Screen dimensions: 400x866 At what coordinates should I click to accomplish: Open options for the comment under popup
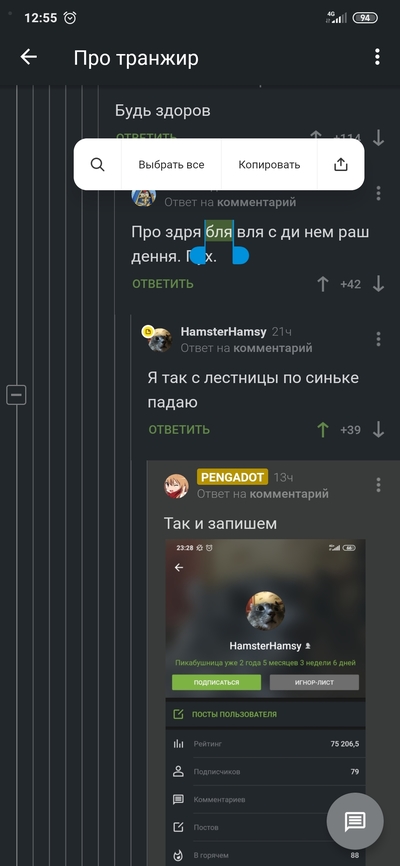tap(378, 193)
